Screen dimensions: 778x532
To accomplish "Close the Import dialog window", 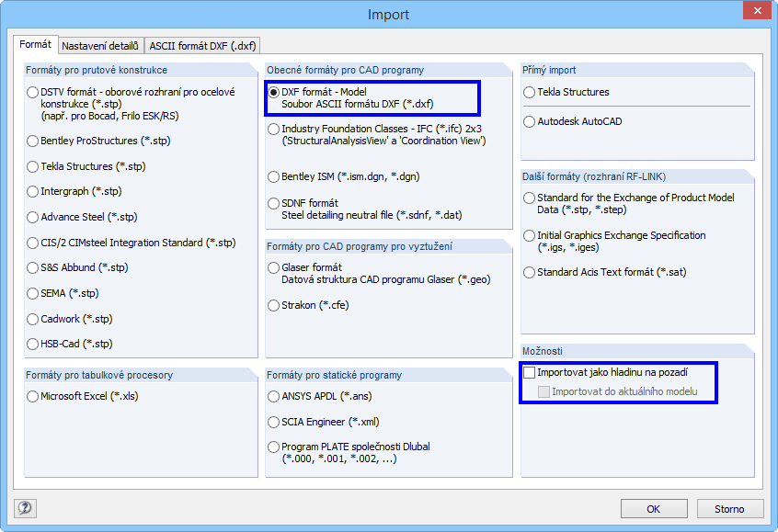I will [755, 14].
